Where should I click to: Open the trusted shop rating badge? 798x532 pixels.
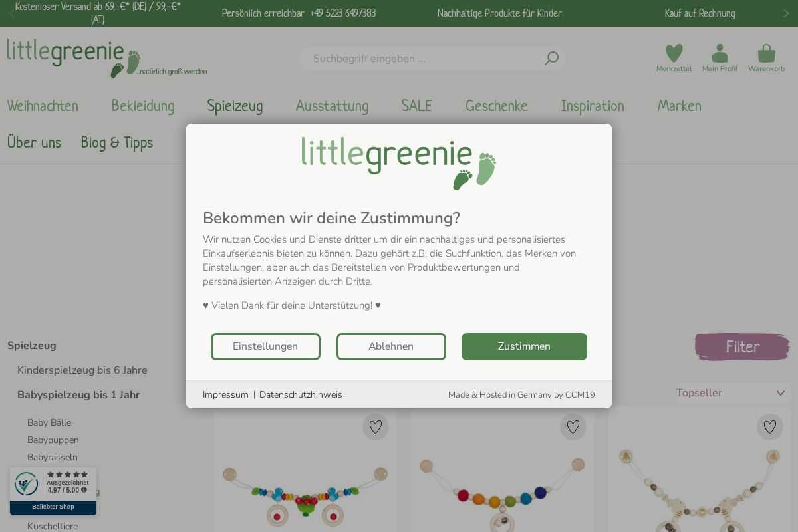(x=53, y=491)
